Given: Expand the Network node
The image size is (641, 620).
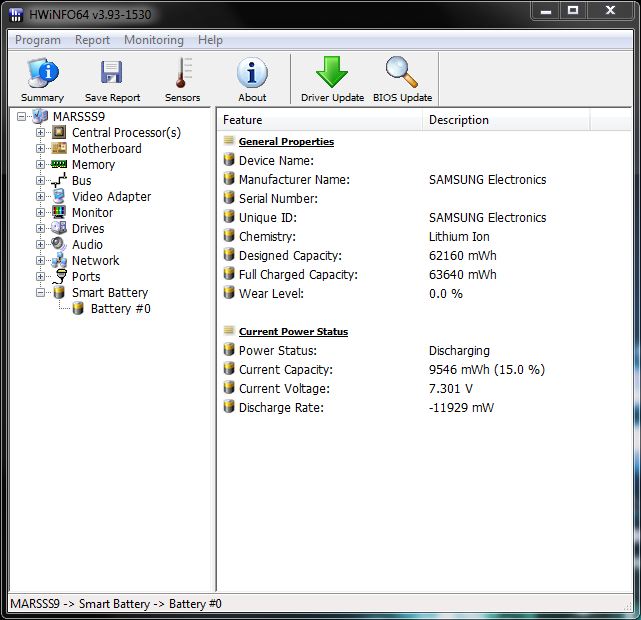Looking at the screenshot, I should [x=40, y=260].
